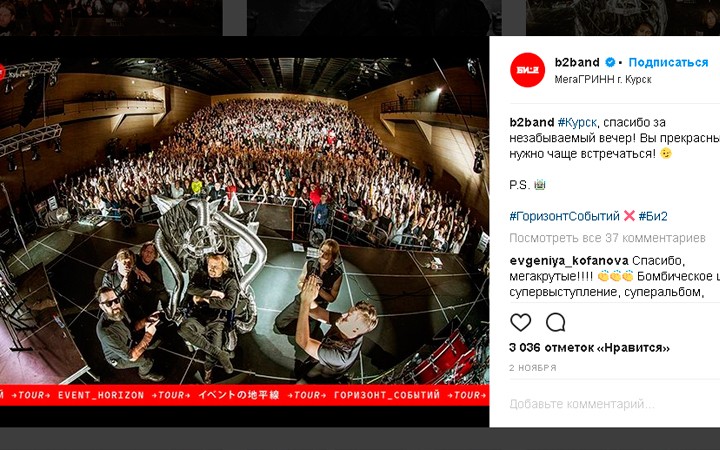View the 3 036 отметок «Нравится» list
The image size is (720, 450).
[589, 348]
